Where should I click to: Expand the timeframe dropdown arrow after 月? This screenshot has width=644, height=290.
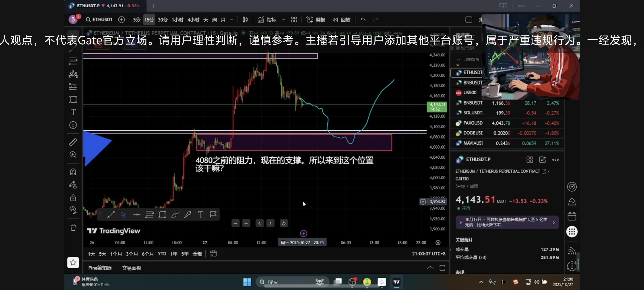tap(232, 20)
